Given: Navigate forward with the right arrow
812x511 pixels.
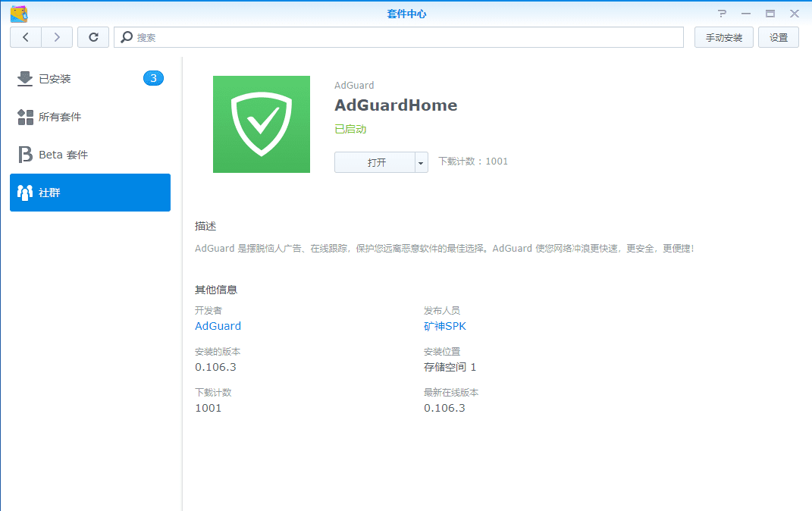Looking at the screenshot, I should tap(57, 36).
